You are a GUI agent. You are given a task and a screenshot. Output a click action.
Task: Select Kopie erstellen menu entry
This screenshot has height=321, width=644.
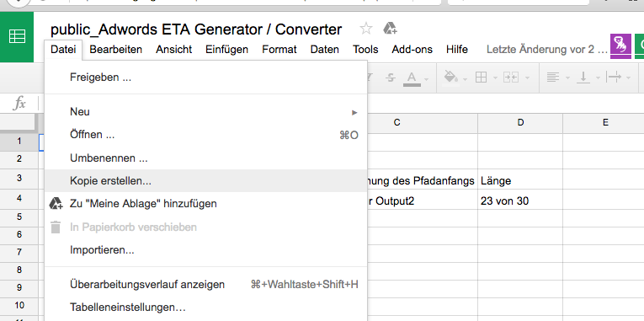[x=205, y=181]
